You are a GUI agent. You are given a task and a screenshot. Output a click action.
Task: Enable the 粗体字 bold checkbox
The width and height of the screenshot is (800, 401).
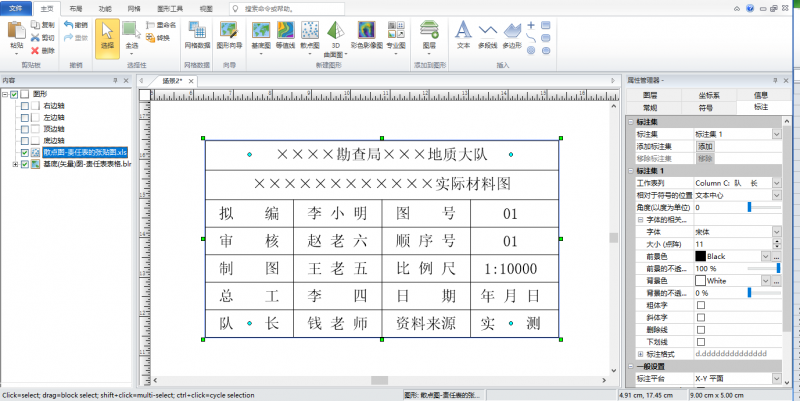(x=700, y=305)
